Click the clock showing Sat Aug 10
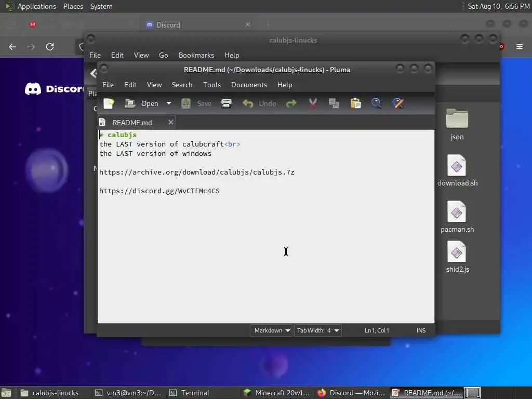Screen dimensions: 532x399 pyautogui.click(x=498, y=6)
